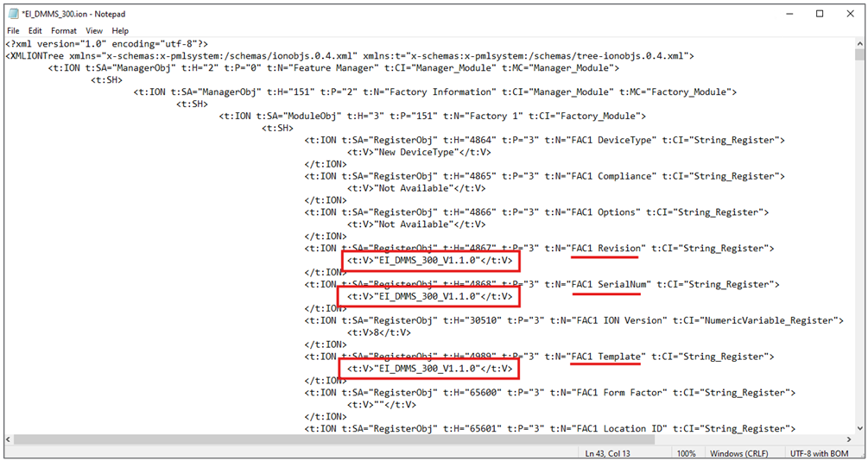Open the File menu
Image resolution: width=868 pixels, height=461 pixels.
(x=13, y=31)
